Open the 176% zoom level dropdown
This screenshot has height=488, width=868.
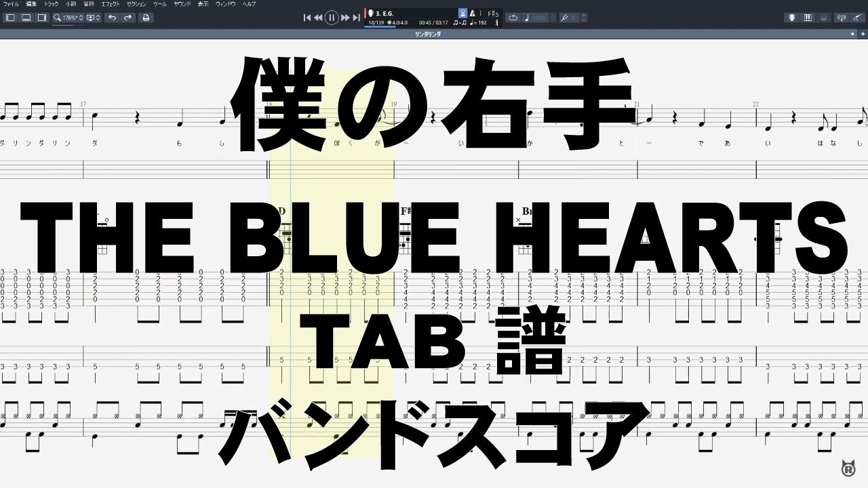71,18
